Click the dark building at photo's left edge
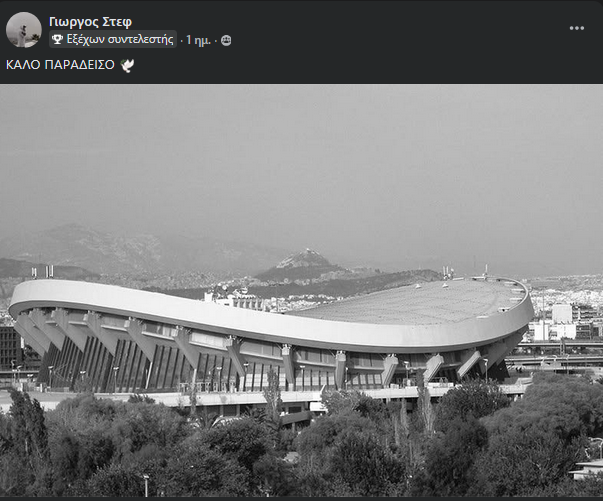Viewport: 603px width, 501px height. pos(11,348)
